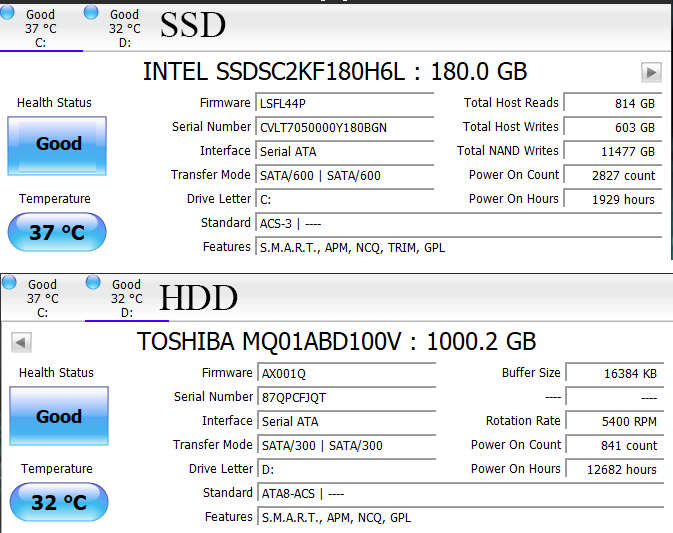Click the blue status orb for D: in HDD panel
The width and height of the screenshot is (673, 533).
[93, 282]
